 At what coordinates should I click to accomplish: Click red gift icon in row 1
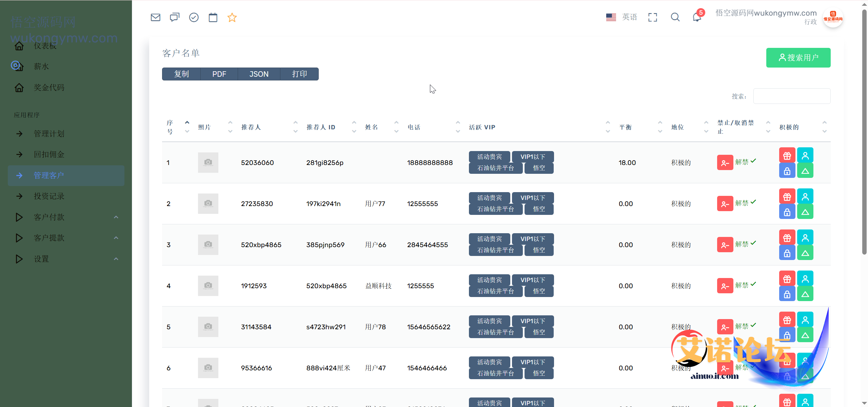pos(787,156)
